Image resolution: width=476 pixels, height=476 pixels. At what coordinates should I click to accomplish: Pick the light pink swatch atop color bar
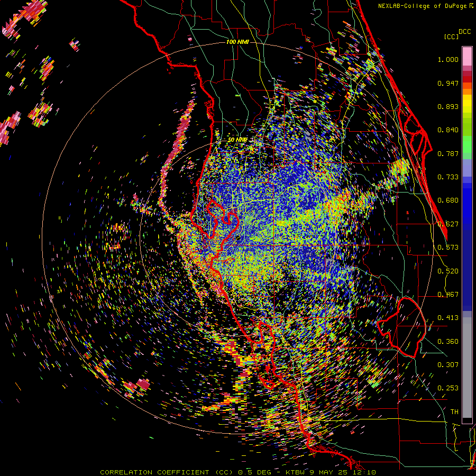[467, 56]
